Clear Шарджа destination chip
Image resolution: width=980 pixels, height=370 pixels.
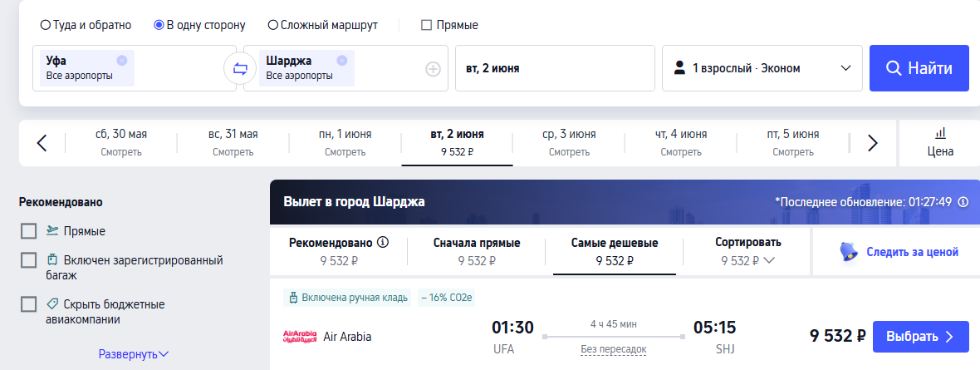click(x=342, y=60)
